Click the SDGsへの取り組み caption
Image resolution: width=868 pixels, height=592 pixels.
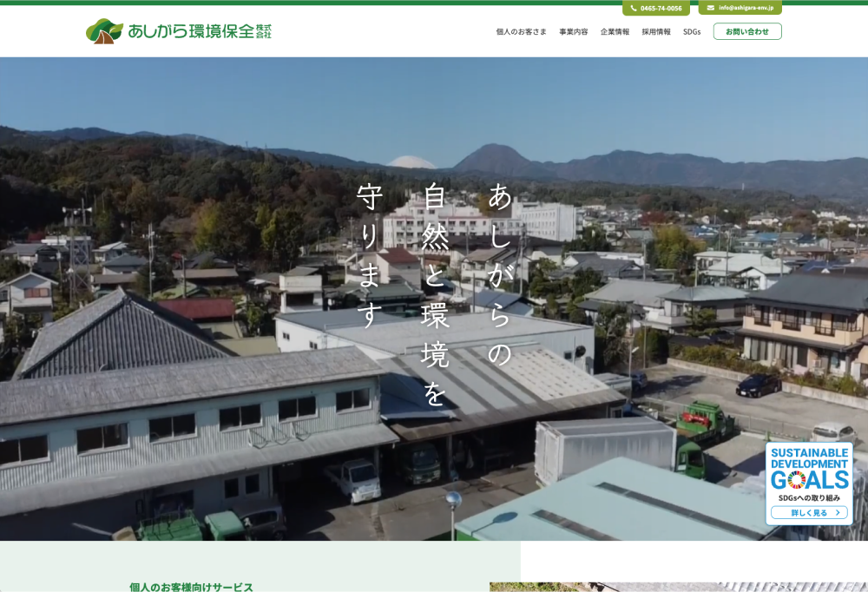pyautogui.click(x=809, y=497)
